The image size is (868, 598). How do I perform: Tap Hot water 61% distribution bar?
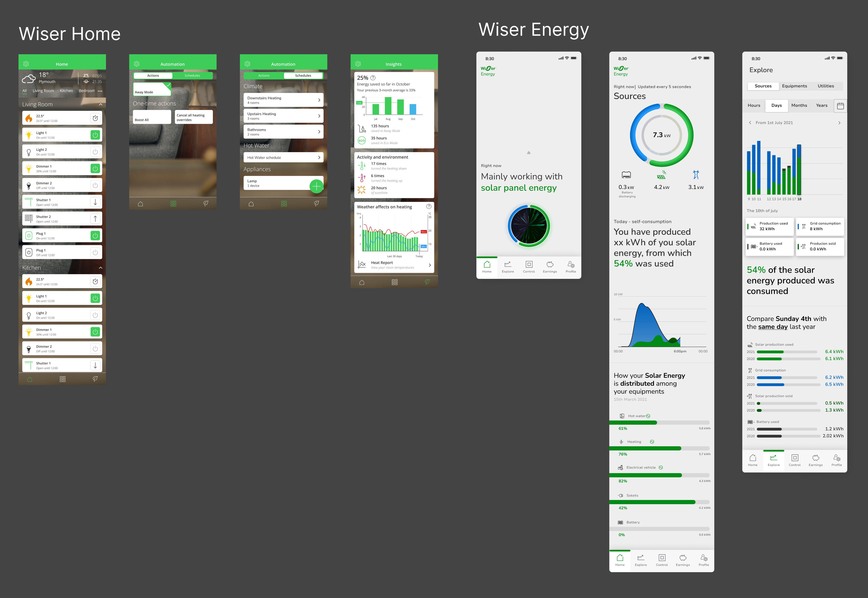[659, 423]
